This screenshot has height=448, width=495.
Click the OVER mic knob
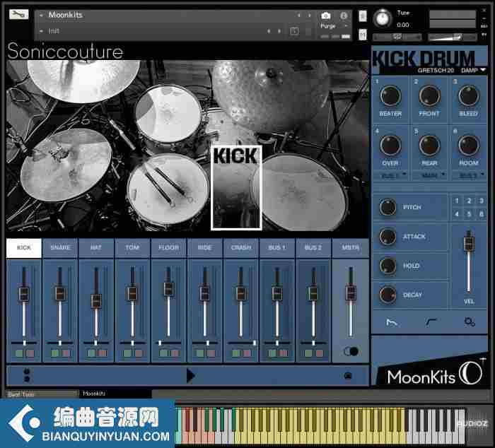coord(390,145)
